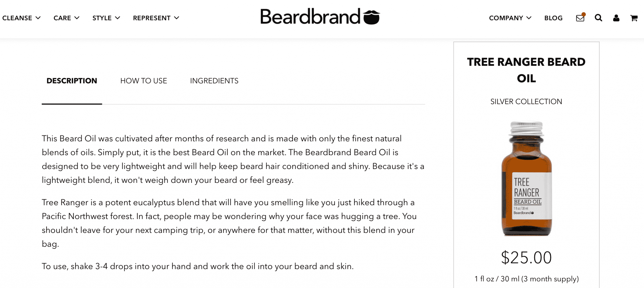This screenshot has width=644, height=288.
Task: Expand the Cleanse menu chevron
Action: 38,18
